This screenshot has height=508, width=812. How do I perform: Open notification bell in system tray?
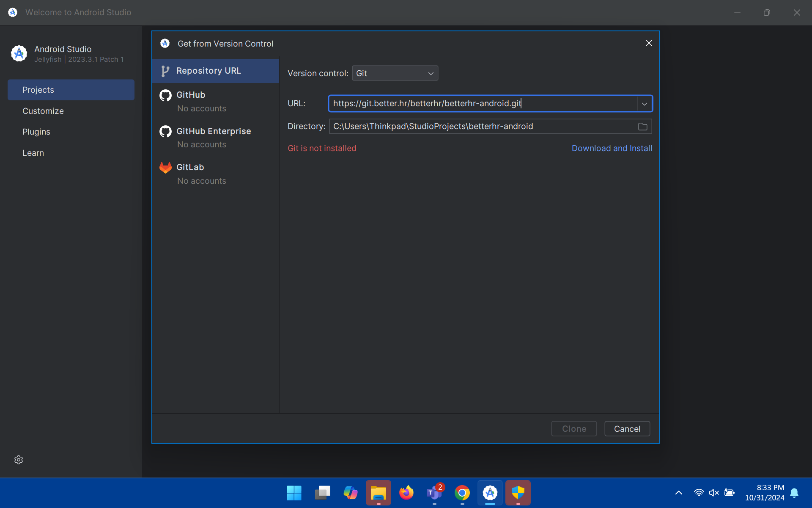794,493
